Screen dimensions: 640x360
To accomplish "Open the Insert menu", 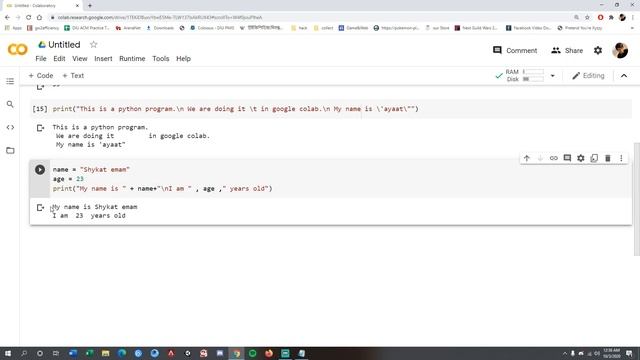I will click(103, 58).
